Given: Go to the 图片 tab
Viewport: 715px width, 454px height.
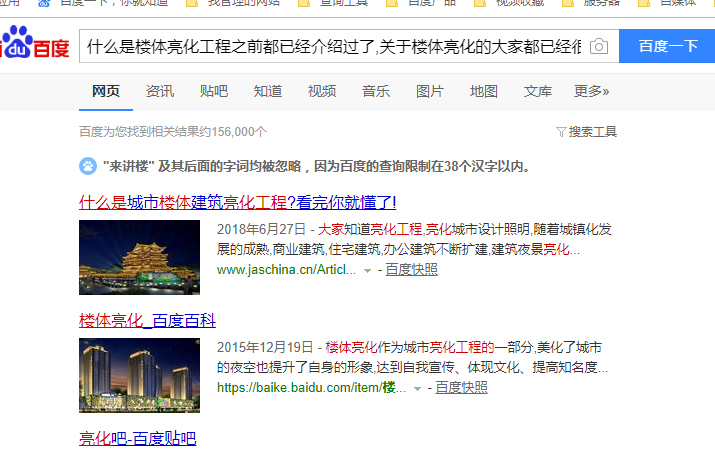Looking at the screenshot, I should (430, 91).
